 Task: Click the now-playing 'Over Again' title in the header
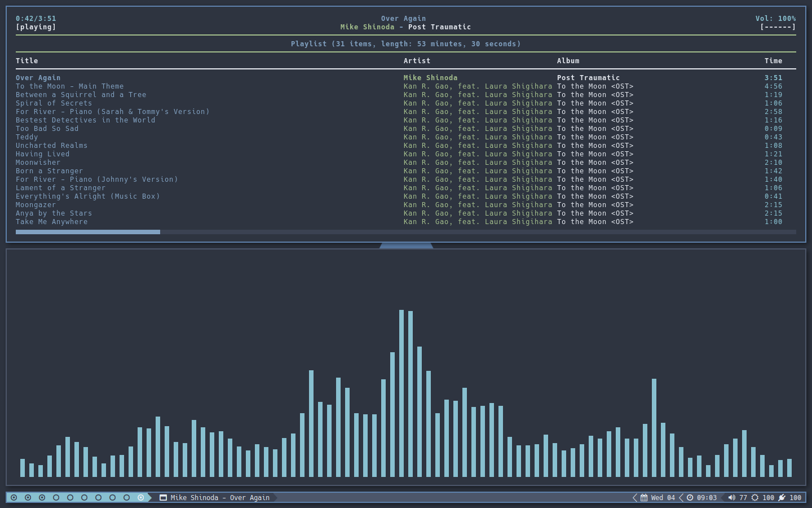pos(404,19)
